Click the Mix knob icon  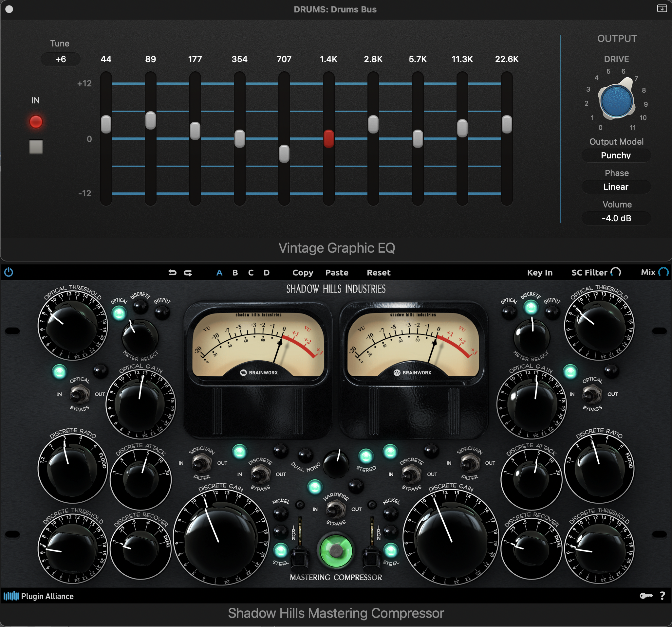coord(663,272)
